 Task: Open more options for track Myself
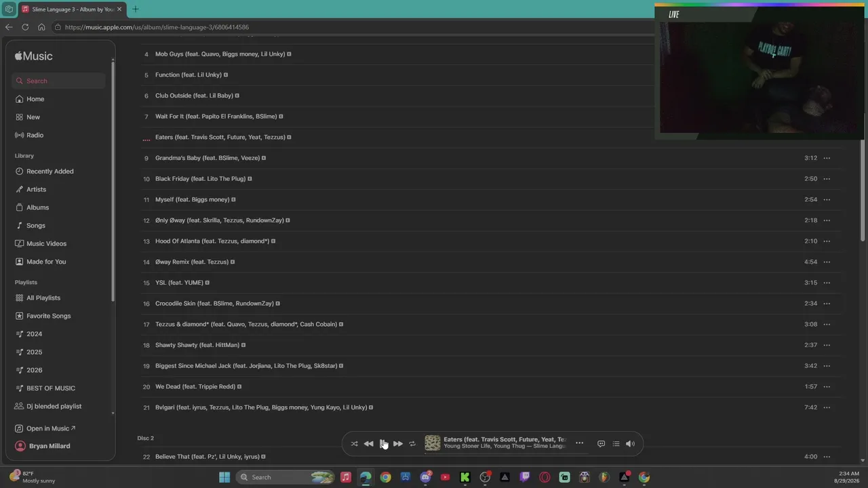pyautogui.click(x=827, y=200)
